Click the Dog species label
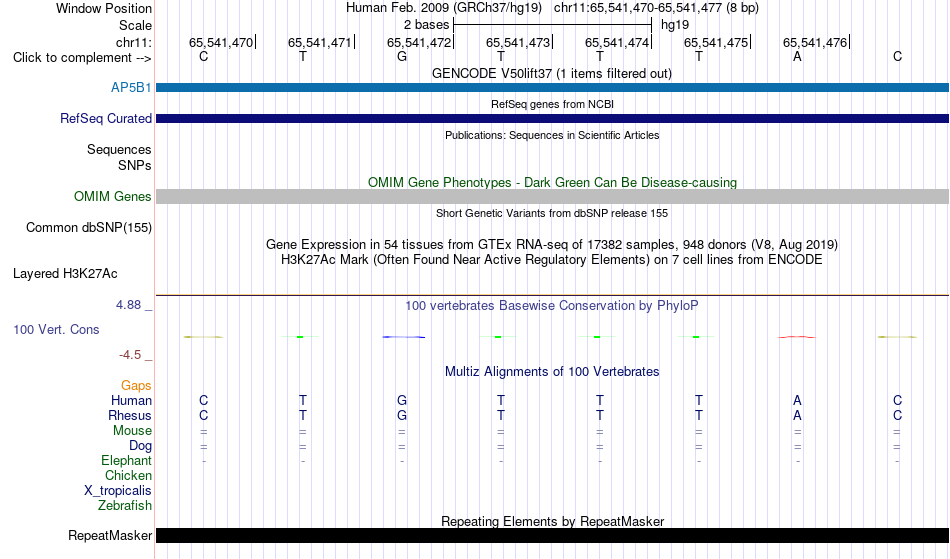950x559 pixels. pyautogui.click(x=141, y=446)
